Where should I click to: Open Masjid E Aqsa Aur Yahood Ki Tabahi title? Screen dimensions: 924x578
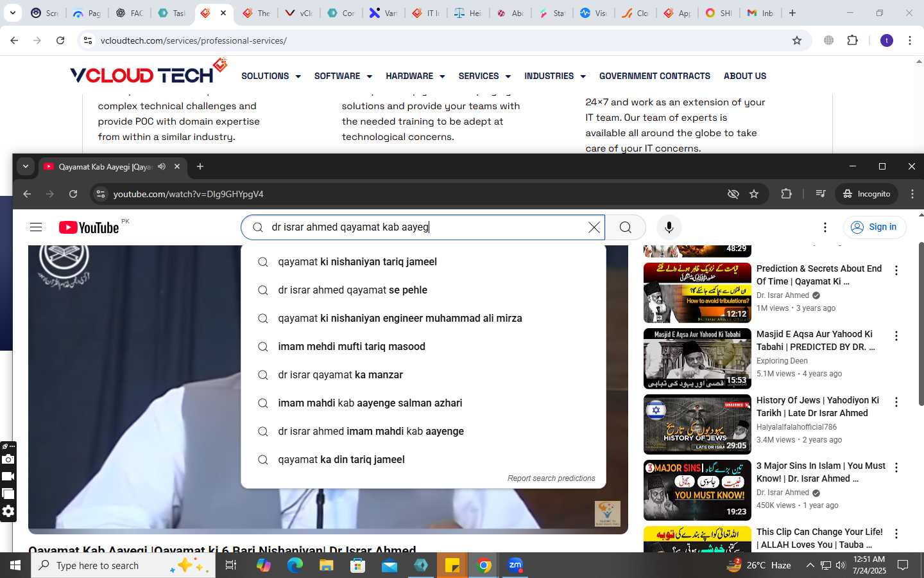816,340
